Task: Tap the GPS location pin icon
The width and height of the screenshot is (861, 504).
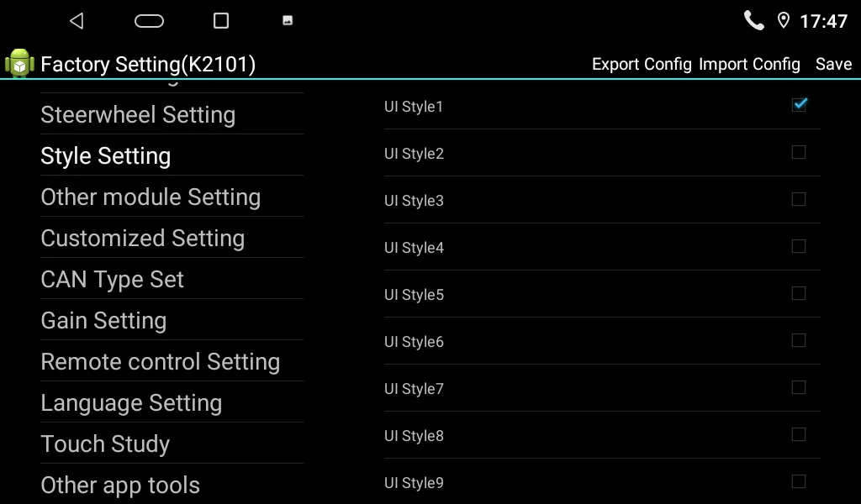Action: coord(784,21)
